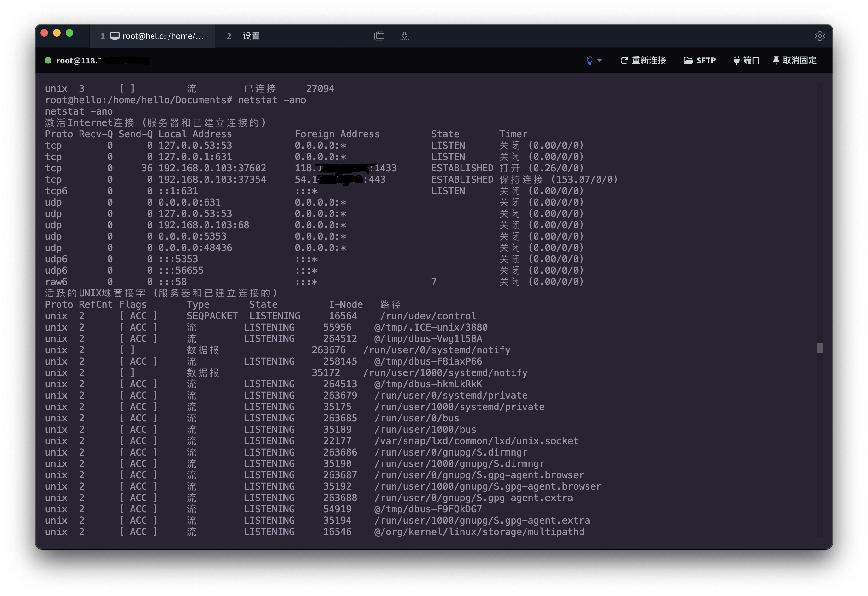The width and height of the screenshot is (868, 596).
Task: Click the 重新连接 button label
Action: (x=648, y=61)
